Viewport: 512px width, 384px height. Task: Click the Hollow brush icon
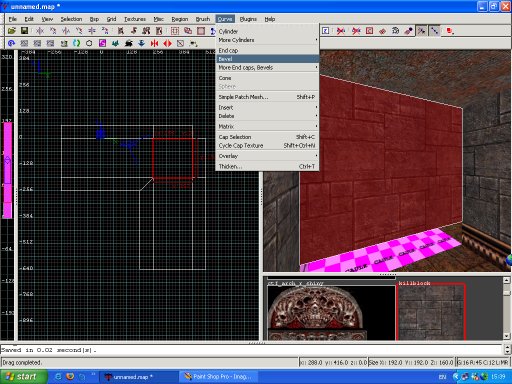201,31
